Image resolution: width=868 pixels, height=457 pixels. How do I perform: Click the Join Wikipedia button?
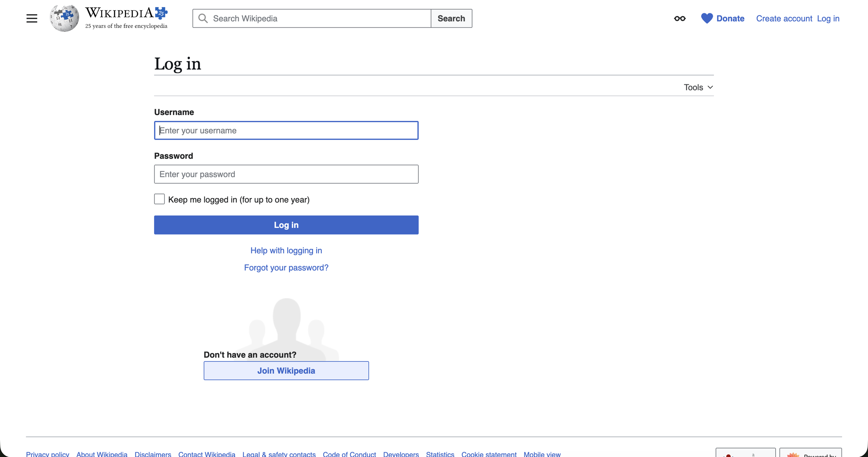[x=286, y=370]
